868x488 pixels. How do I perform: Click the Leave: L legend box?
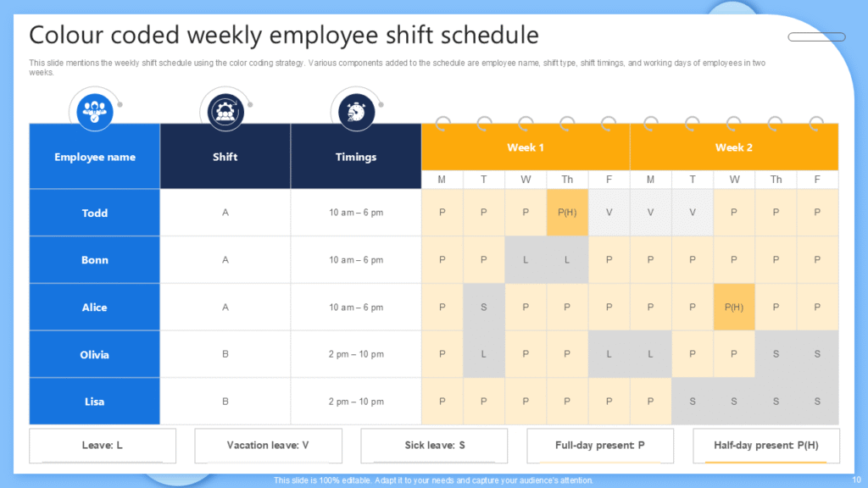tap(103, 445)
